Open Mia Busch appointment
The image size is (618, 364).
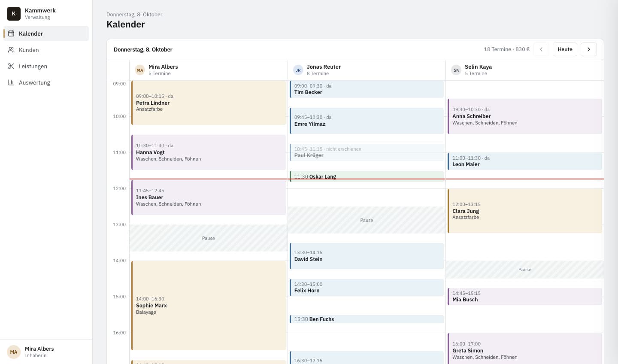525,297
